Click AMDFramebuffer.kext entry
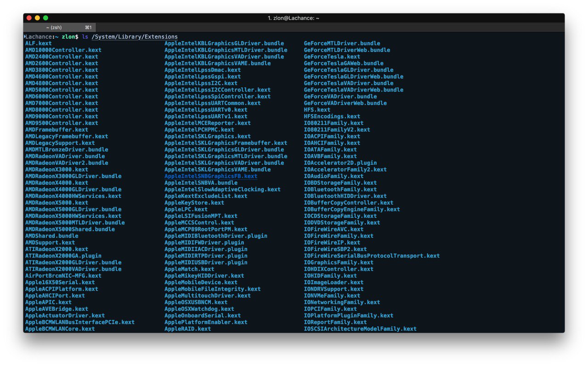 click(57, 130)
